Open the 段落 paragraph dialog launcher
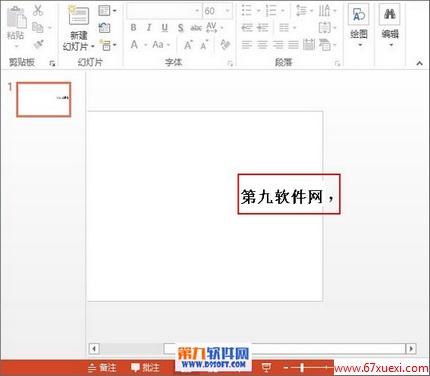 [x=337, y=63]
